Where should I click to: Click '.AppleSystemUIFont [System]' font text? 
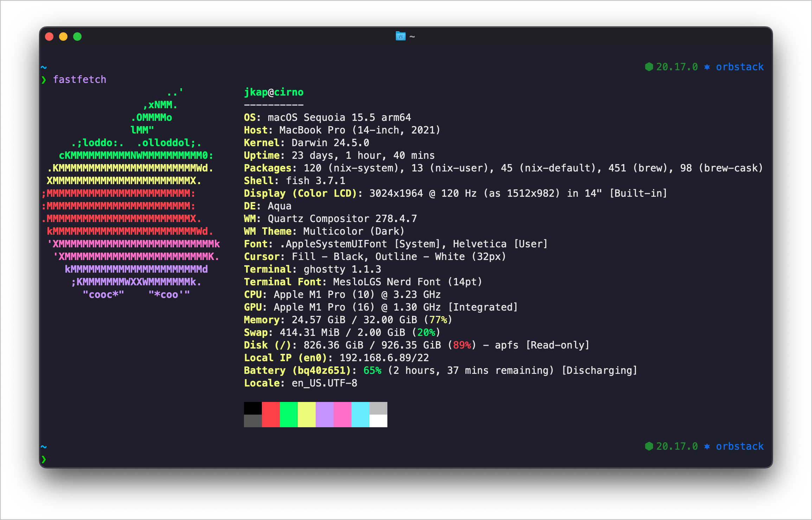coord(360,244)
